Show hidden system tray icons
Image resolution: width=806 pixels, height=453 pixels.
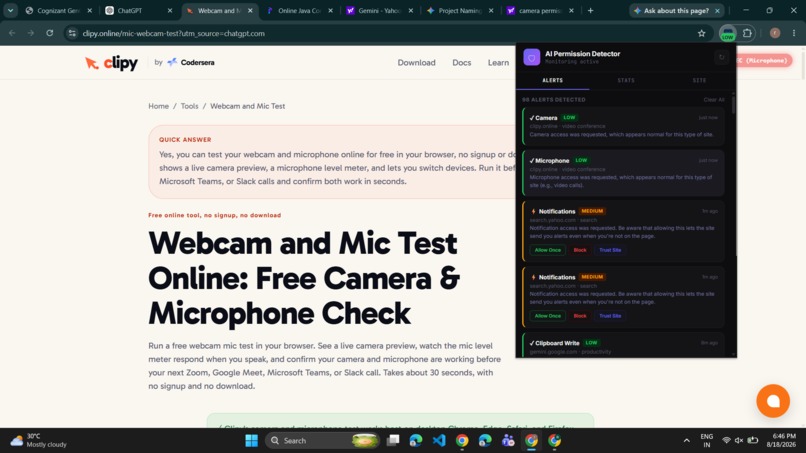pos(686,441)
